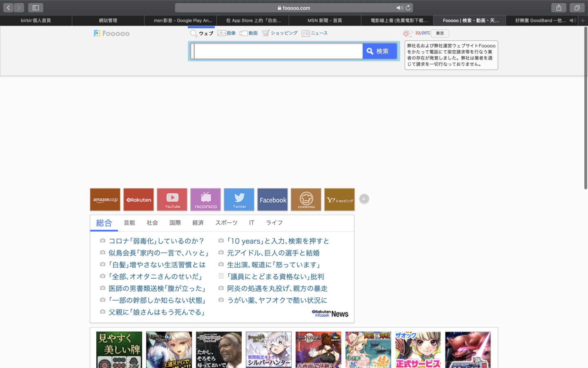Image resolution: width=588 pixels, height=368 pixels.
Task: Open the Twitter shortcut tile
Action: point(239,200)
